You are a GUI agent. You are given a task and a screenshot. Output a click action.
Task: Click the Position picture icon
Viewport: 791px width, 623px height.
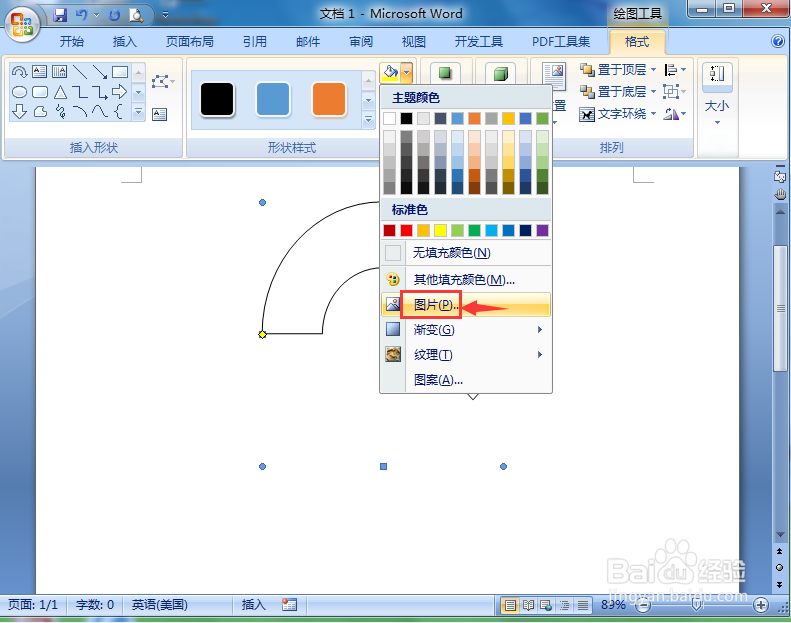pos(555,76)
